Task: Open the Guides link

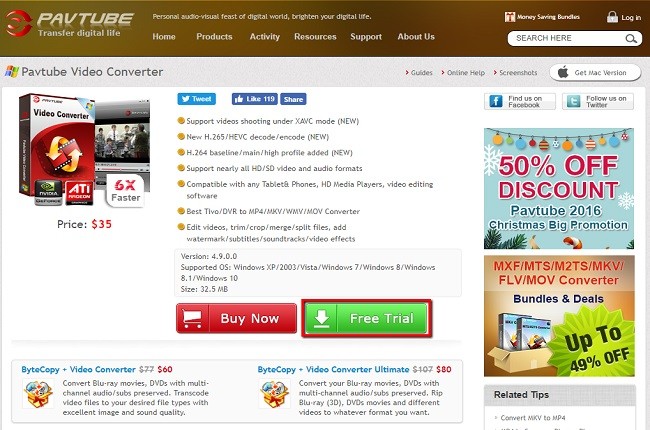Action: (x=421, y=73)
